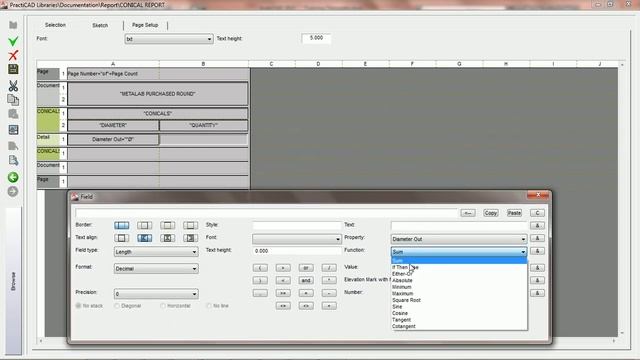This screenshot has height=360, width=640.
Task: Select the No line radio button
Action: coord(209,306)
